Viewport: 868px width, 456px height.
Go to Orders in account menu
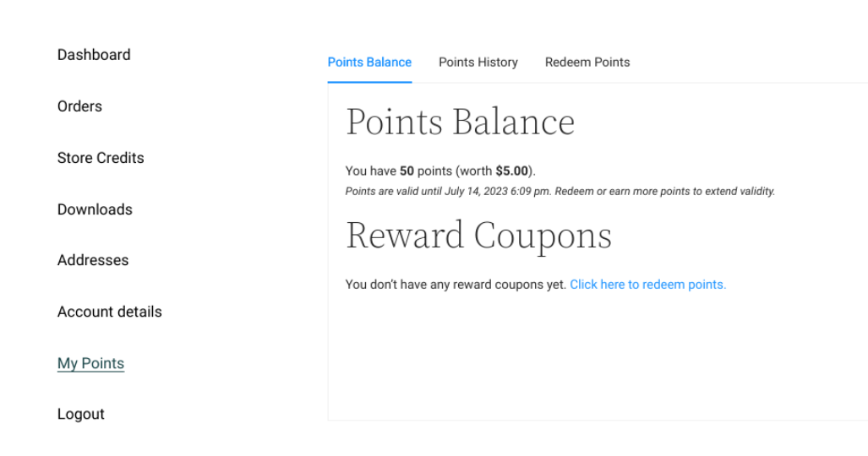pyautogui.click(x=79, y=106)
